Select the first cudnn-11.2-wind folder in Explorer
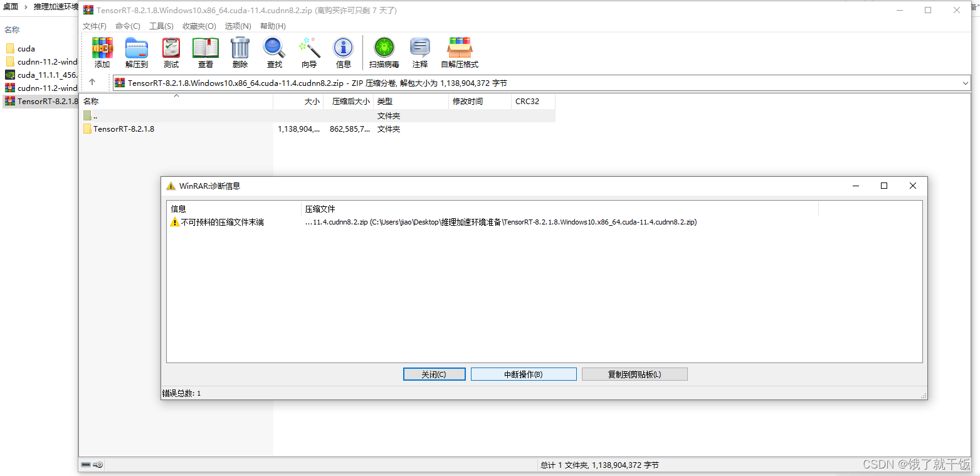The width and height of the screenshot is (980, 476). click(x=41, y=62)
